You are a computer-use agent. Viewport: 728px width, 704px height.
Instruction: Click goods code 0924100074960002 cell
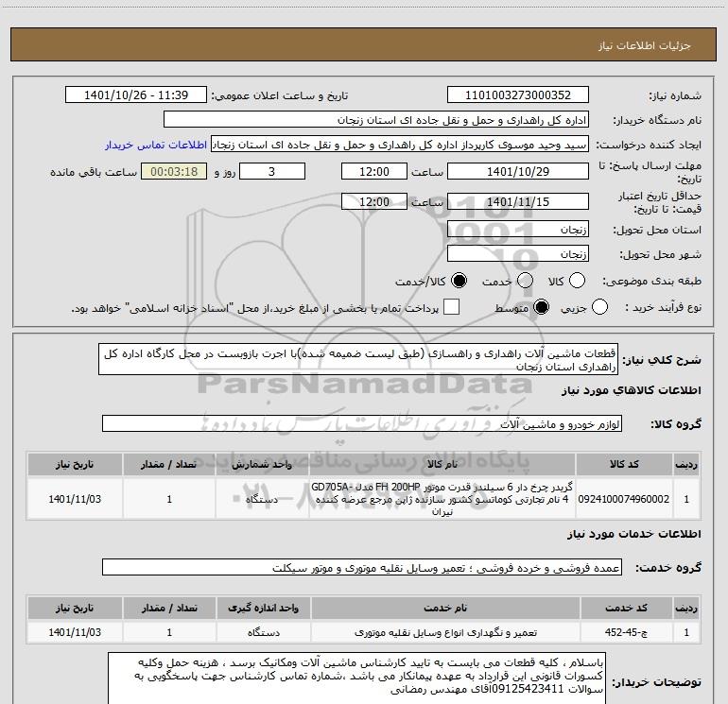624,499
